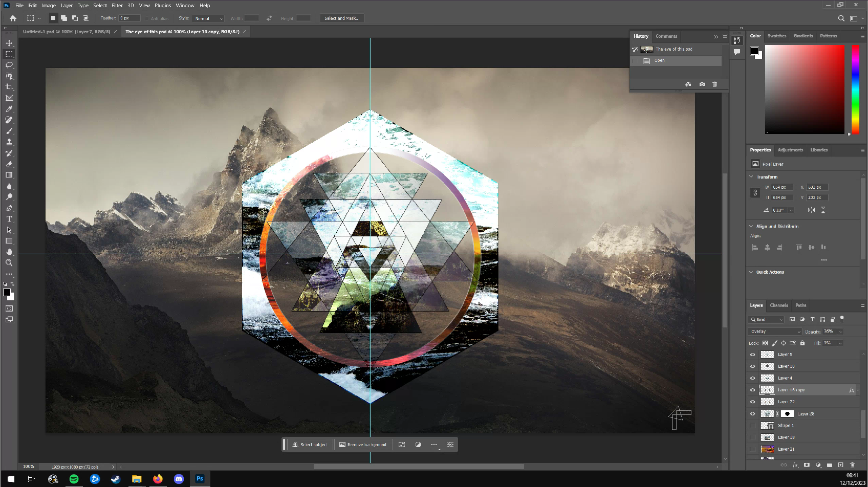Select the Lasso tool

pyautogui.click(x=9, y=65)
